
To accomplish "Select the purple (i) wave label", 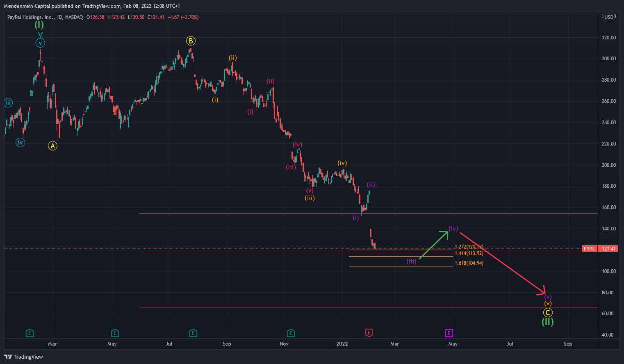I will 356,218.
